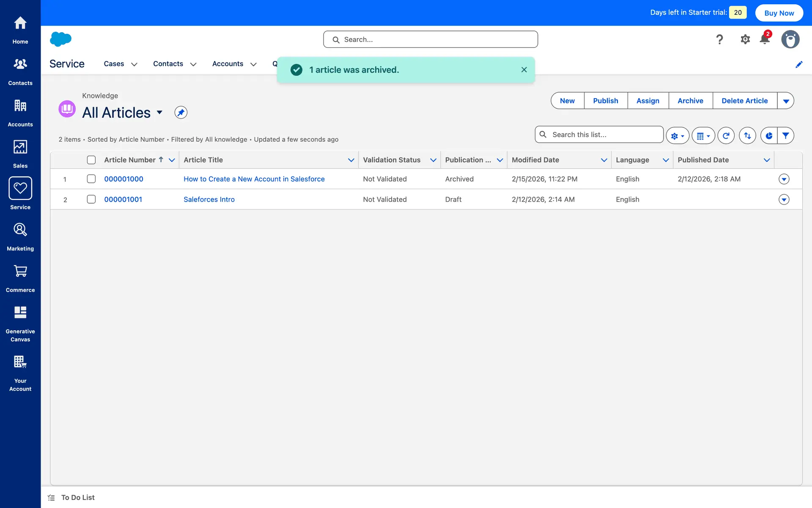Click into the Search this list field
812x508 pixels.
605,135
